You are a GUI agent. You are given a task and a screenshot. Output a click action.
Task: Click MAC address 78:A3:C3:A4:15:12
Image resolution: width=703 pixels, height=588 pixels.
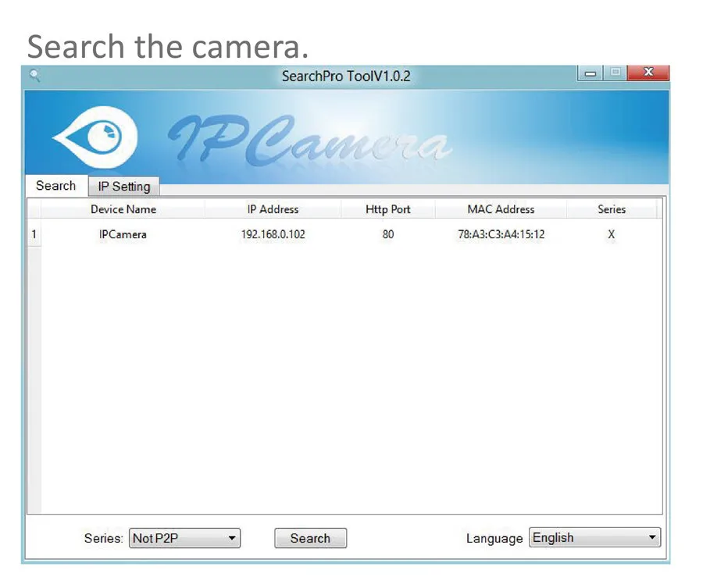[x=501, y=234]
